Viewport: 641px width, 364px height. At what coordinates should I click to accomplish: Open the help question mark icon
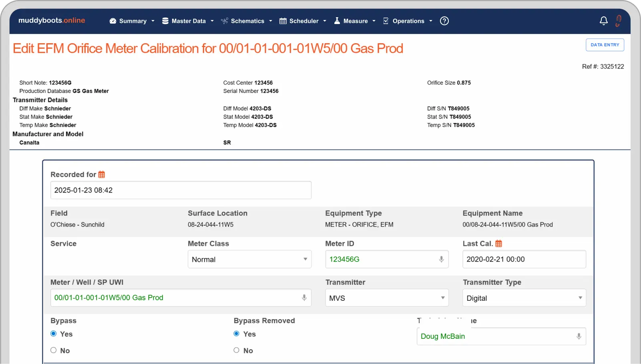coord(444,21)
